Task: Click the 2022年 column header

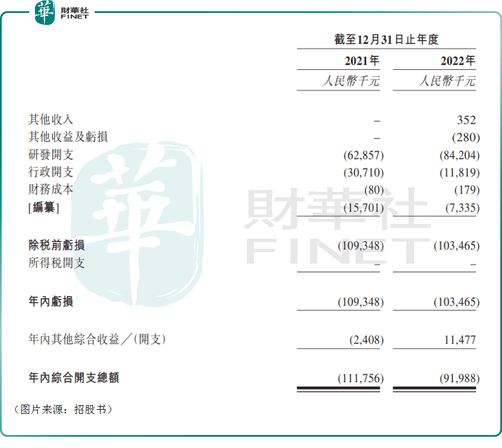Action: (457, 61)
